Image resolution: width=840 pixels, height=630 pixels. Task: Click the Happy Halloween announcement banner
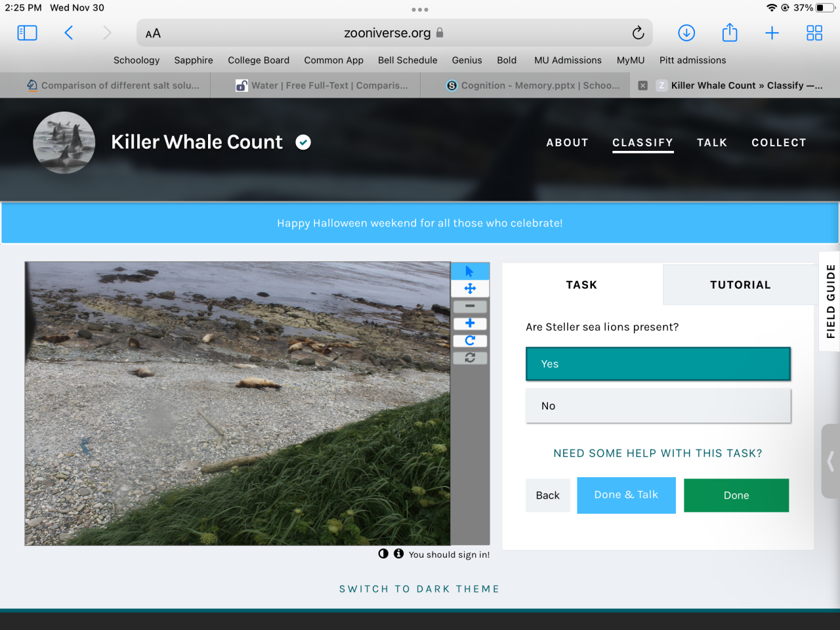[420, 223]
